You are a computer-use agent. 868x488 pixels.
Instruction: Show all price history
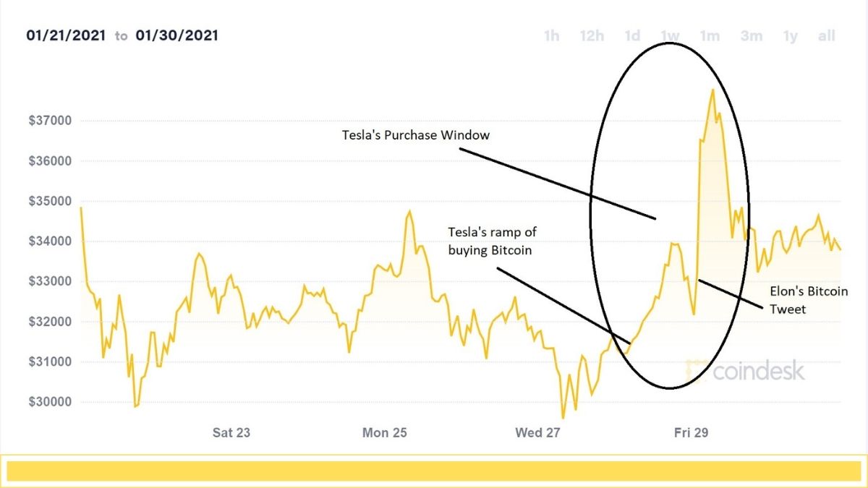coord(827,36)
